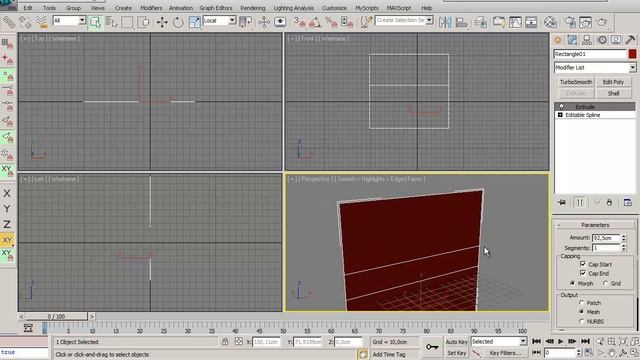Select the NURBS output radio button

pos(582,321)
